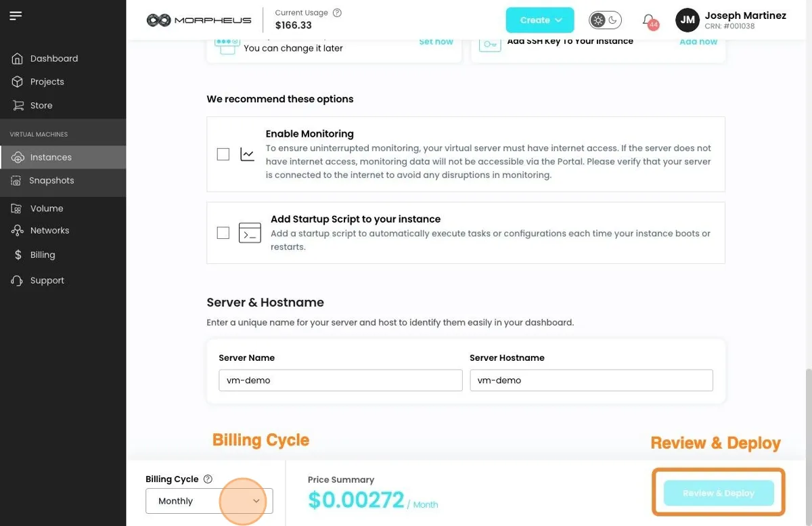Image resolution: width=812 pixels, height=526 pixels.
Task: Click the Billing Cycle help icon
Action: click(x=208, y=479)
